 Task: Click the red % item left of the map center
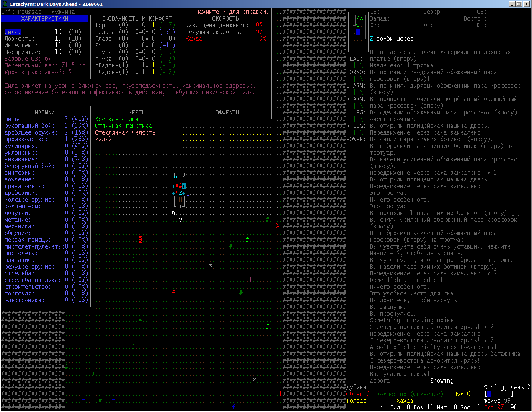click(140, 240)
